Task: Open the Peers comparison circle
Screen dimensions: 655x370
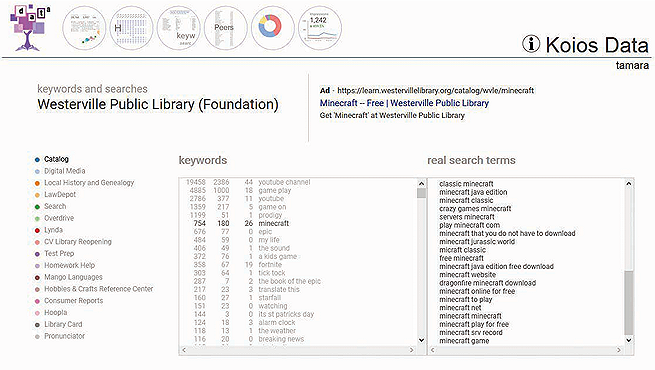Action: [226, 28]
